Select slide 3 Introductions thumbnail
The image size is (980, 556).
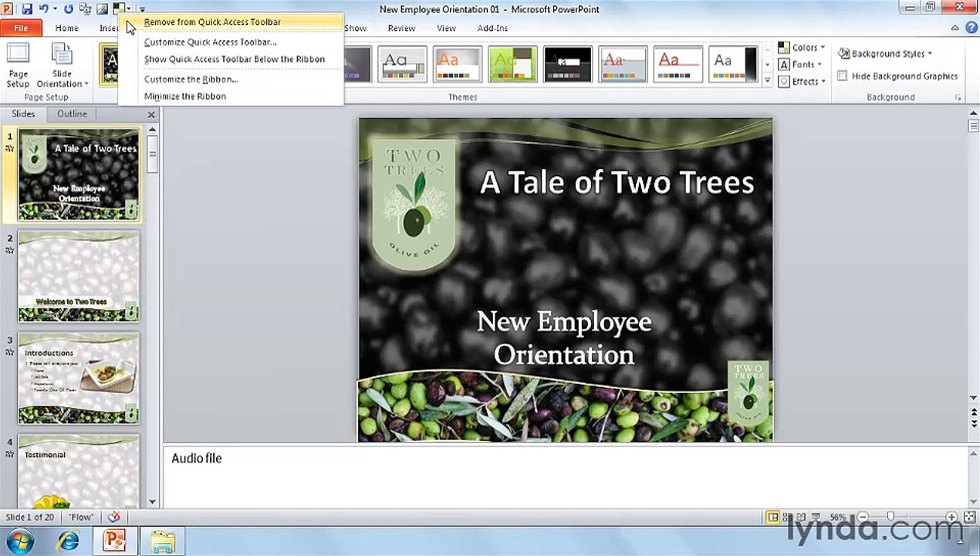tap(79, 378)
